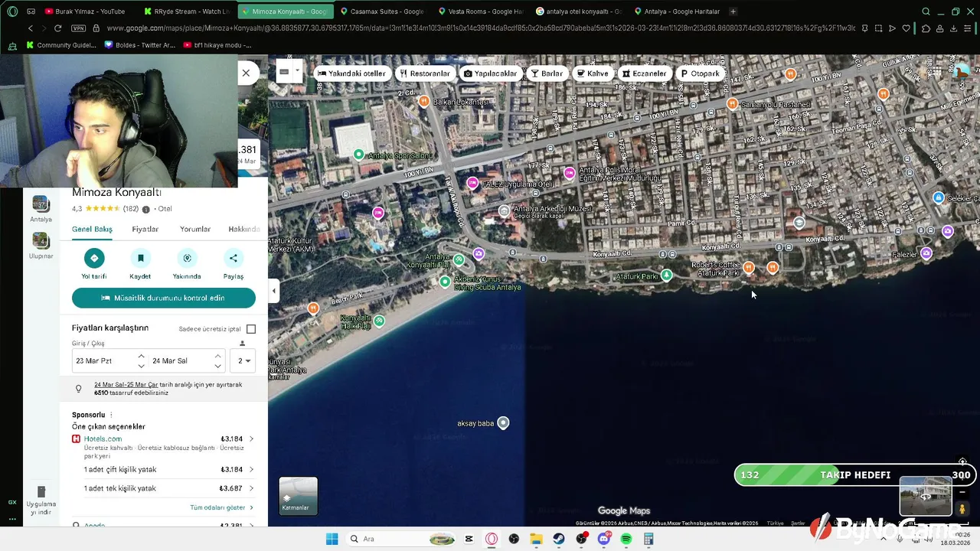Switch to Genel Bakış tab

pos(92,229)
